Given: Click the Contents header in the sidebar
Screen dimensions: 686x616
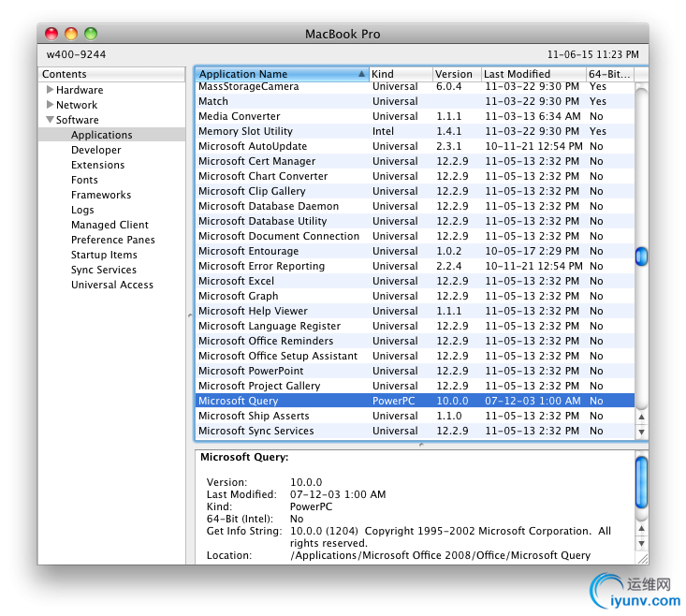Looking at the screenshot, I should point(111,74).
